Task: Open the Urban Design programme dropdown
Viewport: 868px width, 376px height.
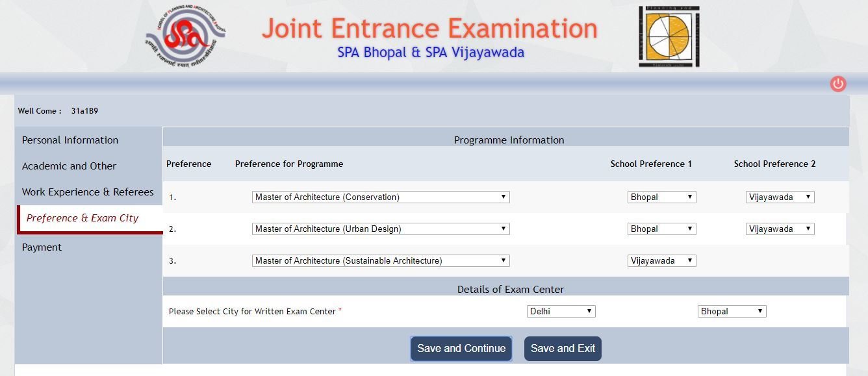Action: (x=381, y=229)
